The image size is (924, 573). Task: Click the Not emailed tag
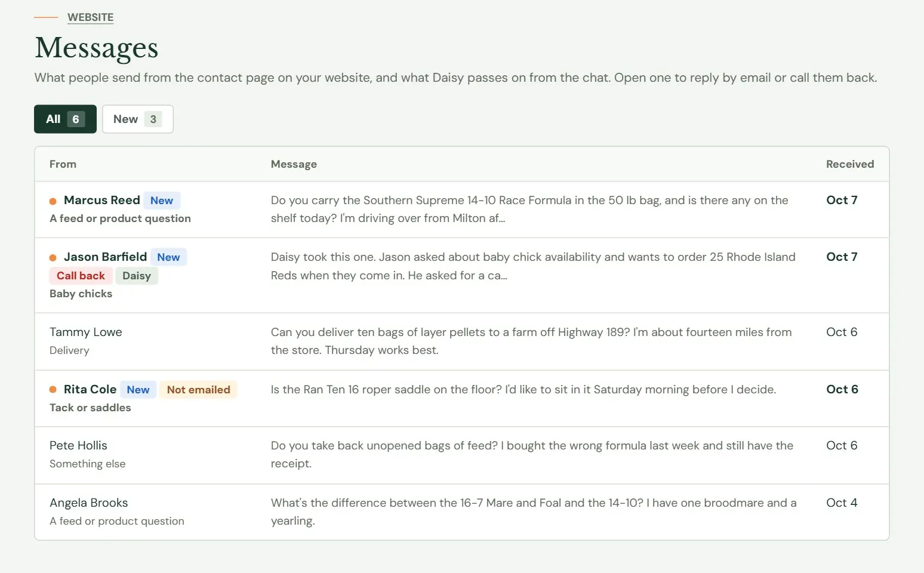point(198,390)
